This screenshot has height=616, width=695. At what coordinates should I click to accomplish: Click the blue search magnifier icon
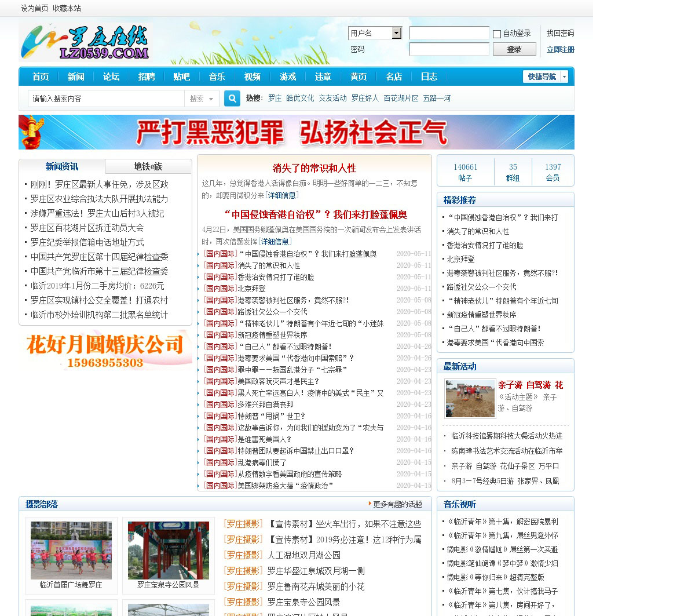[232, 99]
